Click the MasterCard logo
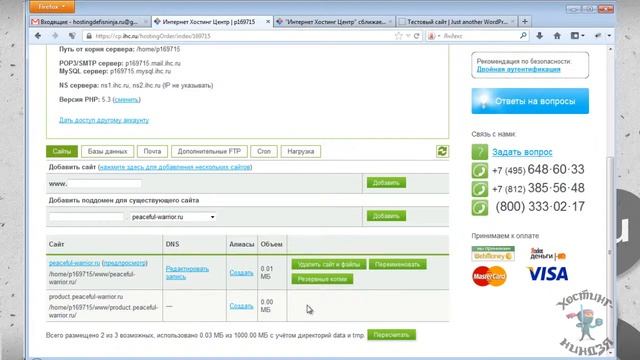Image resolution: width=640 pixels, height=360 pixels. pyautogui.click(x=489, y=276)
